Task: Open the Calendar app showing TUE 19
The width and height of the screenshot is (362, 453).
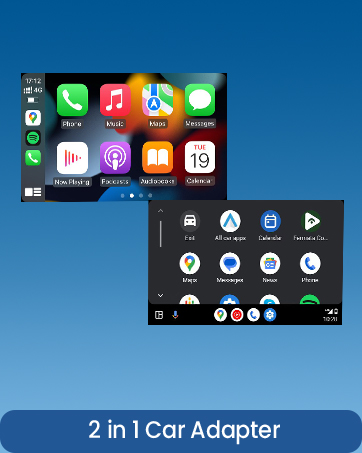Action: pyautogui.click(x=200, y=157)
